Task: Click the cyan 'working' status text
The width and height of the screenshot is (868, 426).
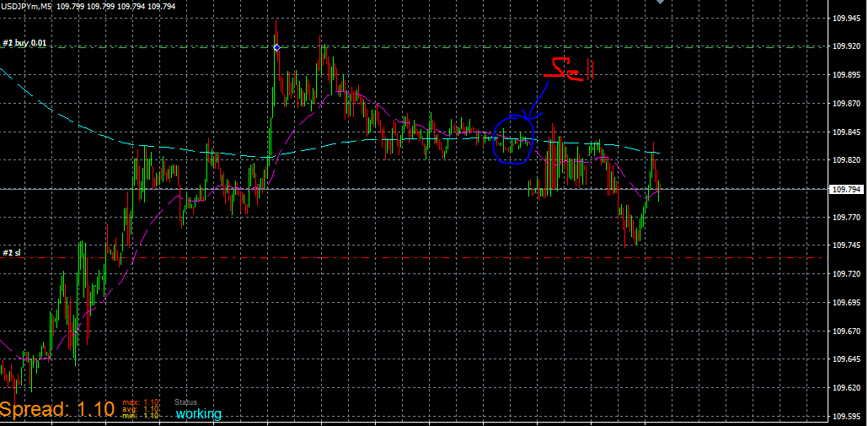Action: (x=199, y=414)
